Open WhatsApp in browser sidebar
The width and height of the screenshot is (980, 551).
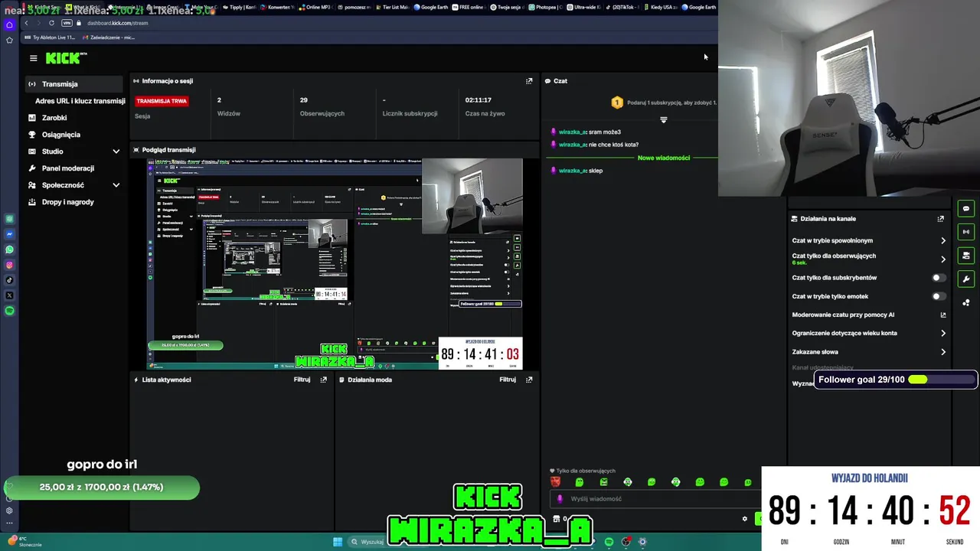coord(9,249)
